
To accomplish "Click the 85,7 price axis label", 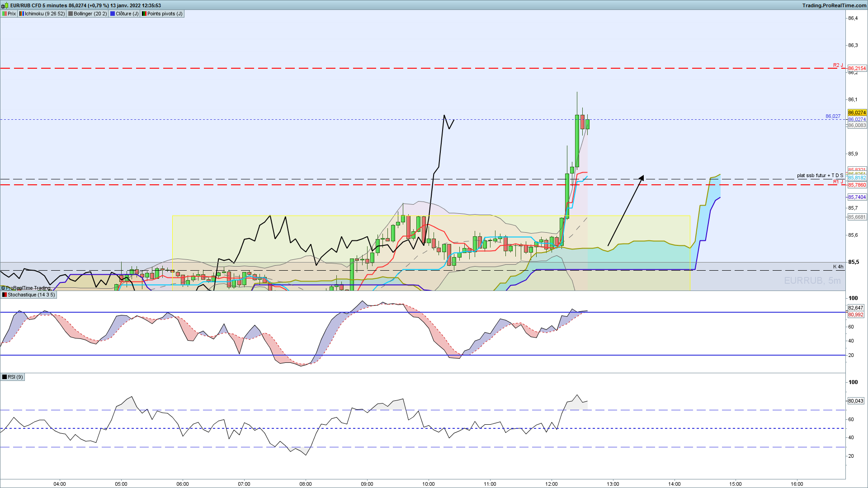I will click(853, 208).
